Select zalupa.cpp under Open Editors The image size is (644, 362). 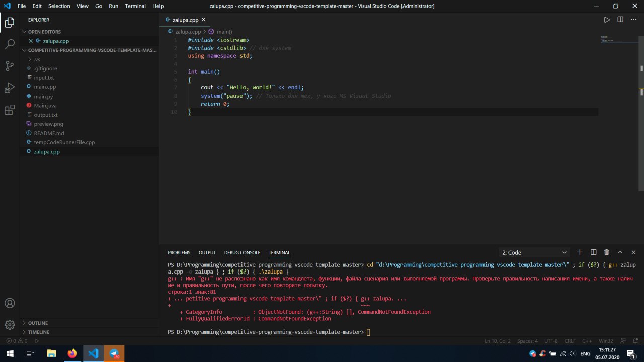pos(90,41)
